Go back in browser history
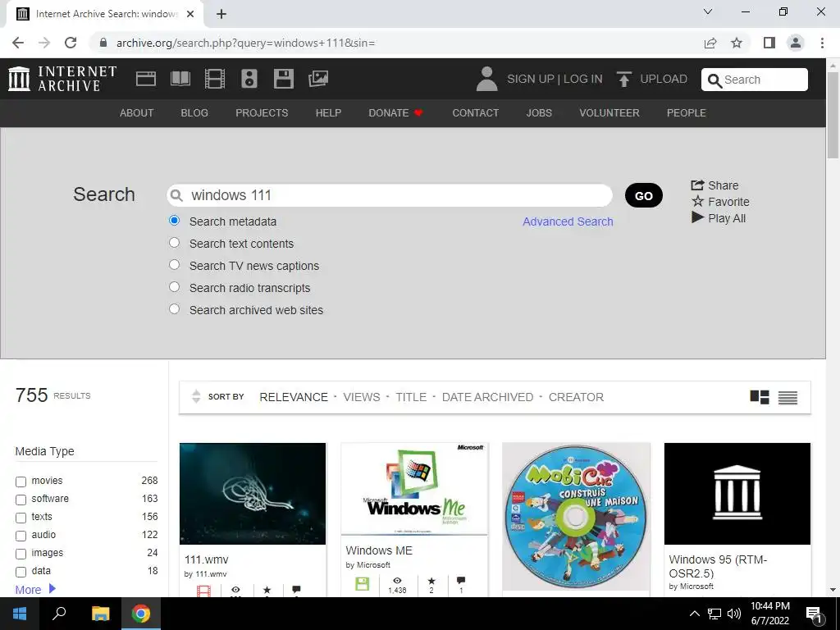 [18, 43]
